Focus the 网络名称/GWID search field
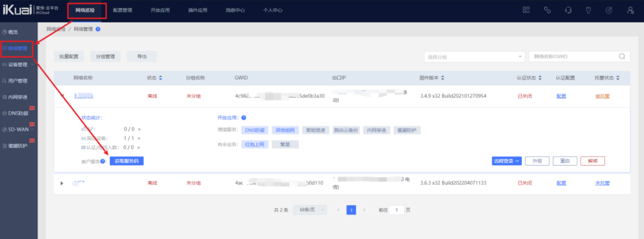The image size is (644, 239). click(x=580, y=57)
